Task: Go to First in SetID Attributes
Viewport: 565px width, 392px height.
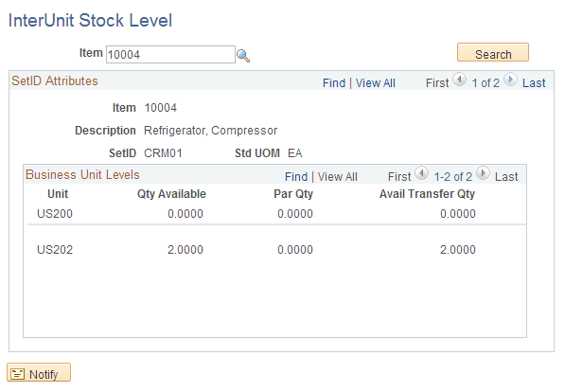Action: click(x=437, y=83)
